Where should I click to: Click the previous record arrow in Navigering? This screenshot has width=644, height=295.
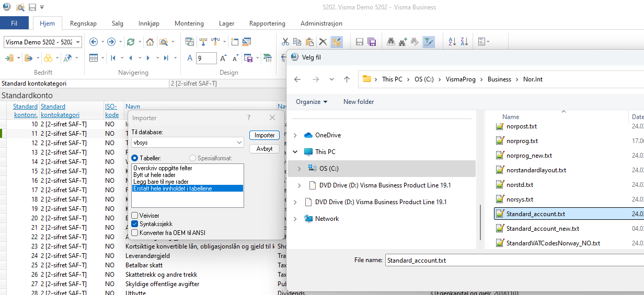tap(131, 58)
